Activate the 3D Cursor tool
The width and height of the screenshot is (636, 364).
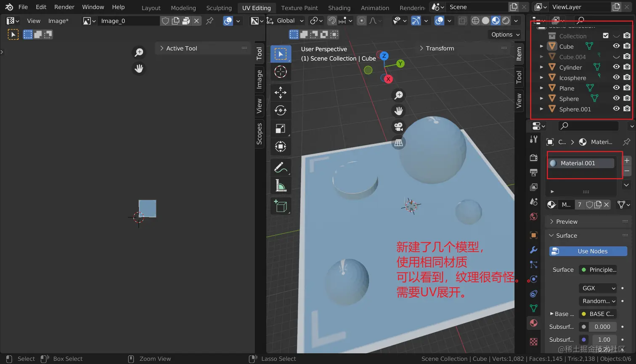coord(281,72)
